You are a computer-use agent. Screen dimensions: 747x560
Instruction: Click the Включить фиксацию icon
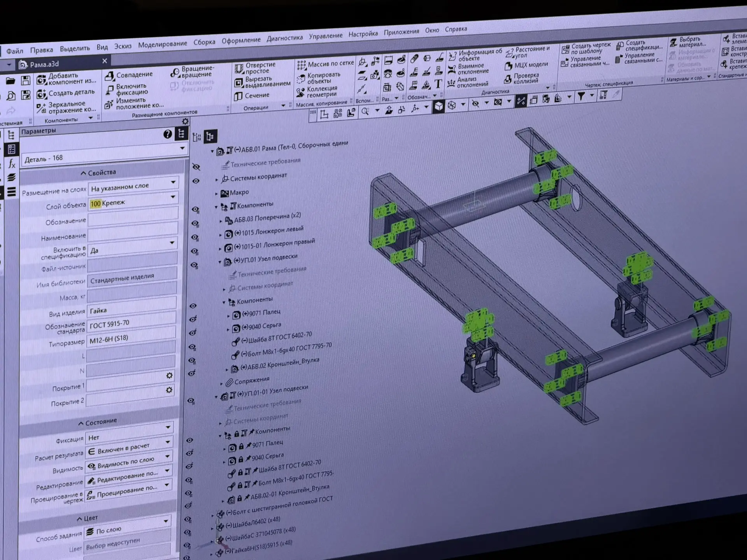(x=110, y=90)
